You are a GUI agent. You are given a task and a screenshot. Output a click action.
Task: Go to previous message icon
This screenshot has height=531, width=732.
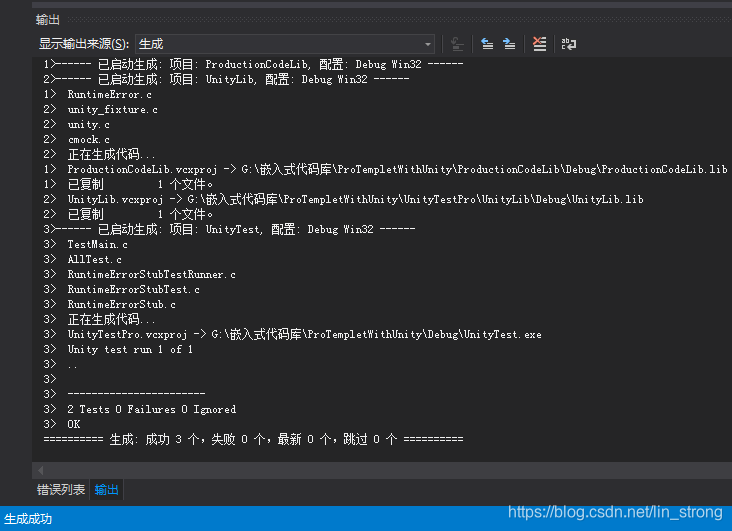click(487, 44)
